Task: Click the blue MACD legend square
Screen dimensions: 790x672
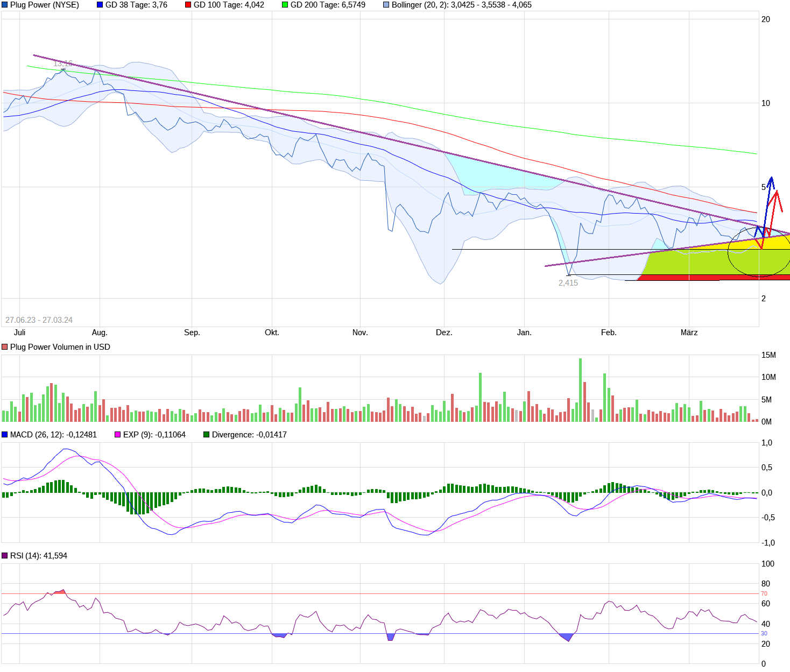Action: [x=5, y=435]
